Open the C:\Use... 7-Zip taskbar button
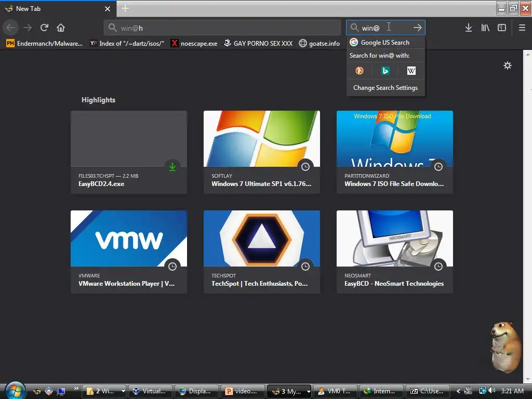The image size is (532, 399). 428,391
